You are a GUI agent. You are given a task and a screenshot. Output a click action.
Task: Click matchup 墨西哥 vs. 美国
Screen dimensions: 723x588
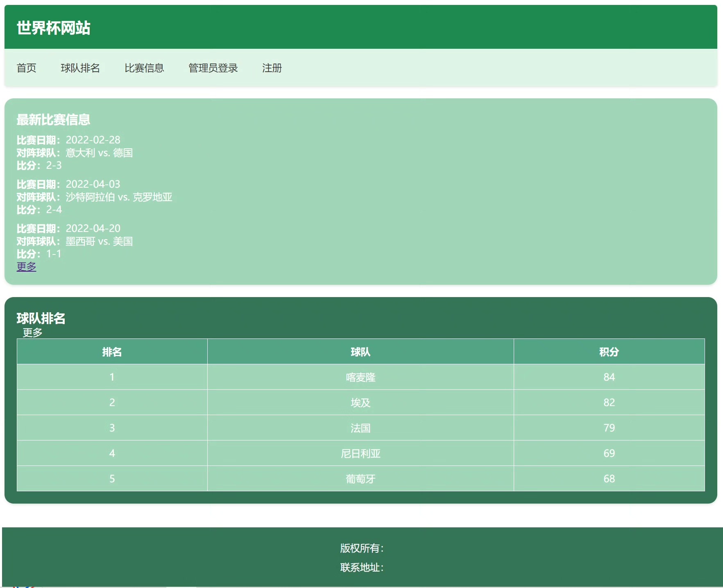tap(99, 241)
